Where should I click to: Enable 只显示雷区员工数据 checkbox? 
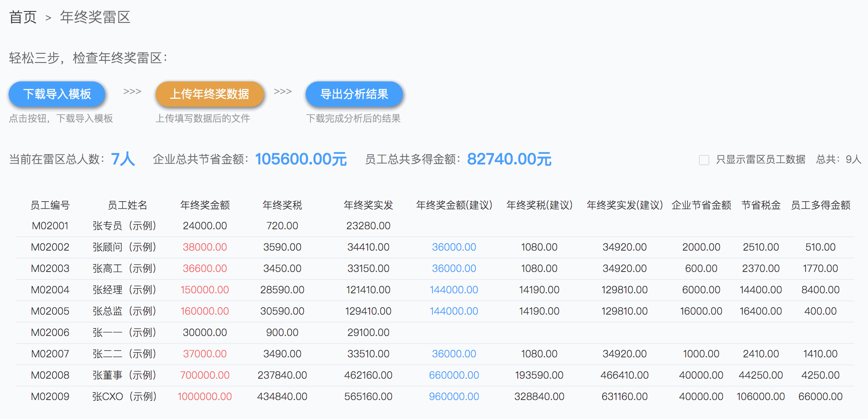point(704,160)
